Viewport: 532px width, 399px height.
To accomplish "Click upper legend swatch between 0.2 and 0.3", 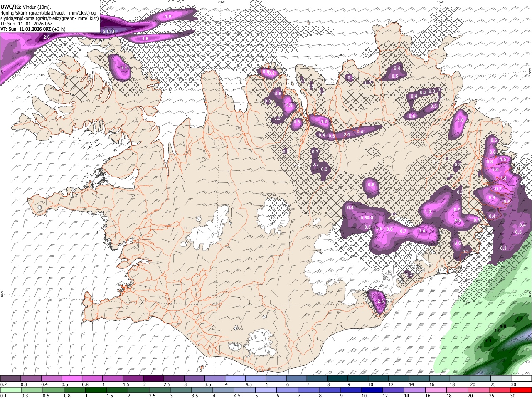I will coord(10,378).
